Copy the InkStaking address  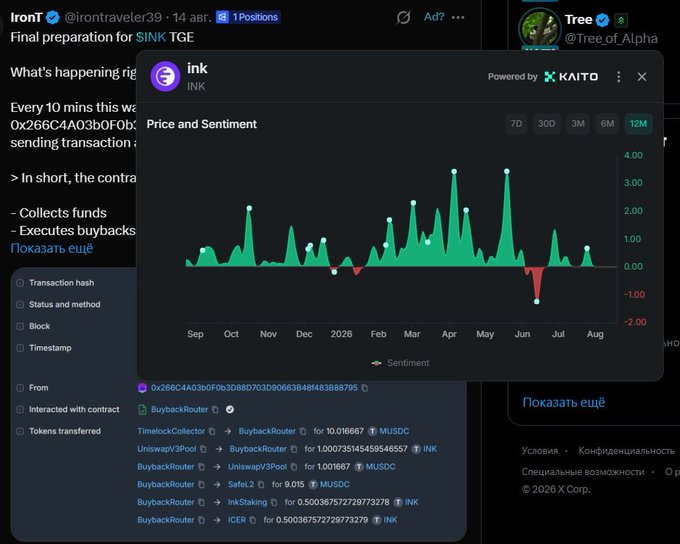click(x=274, y=502)
